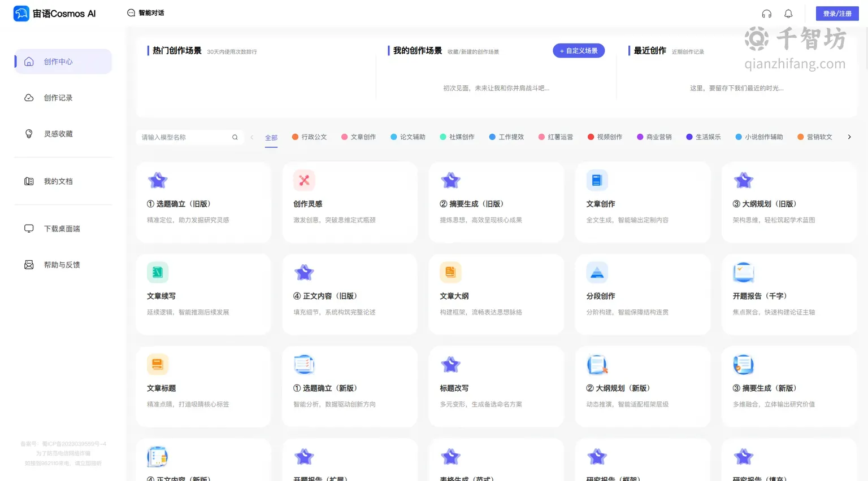Click the 开题报告（千字）icon
This screenshot has width=868, height=481.
coord(744,273)
